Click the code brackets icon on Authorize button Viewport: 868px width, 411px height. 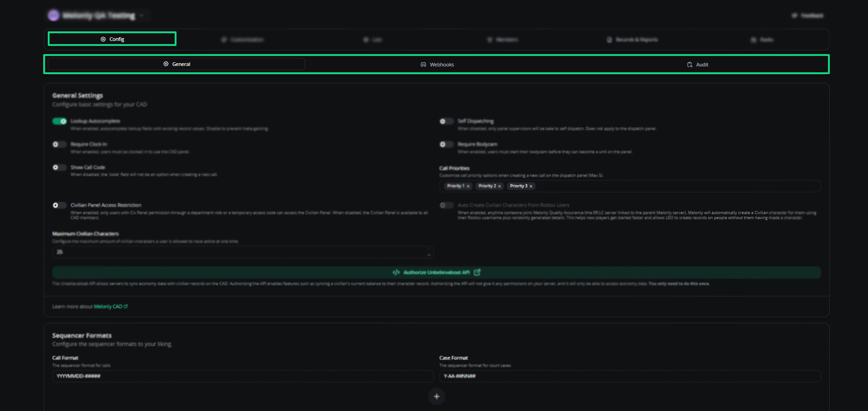[x=396, y=272]
